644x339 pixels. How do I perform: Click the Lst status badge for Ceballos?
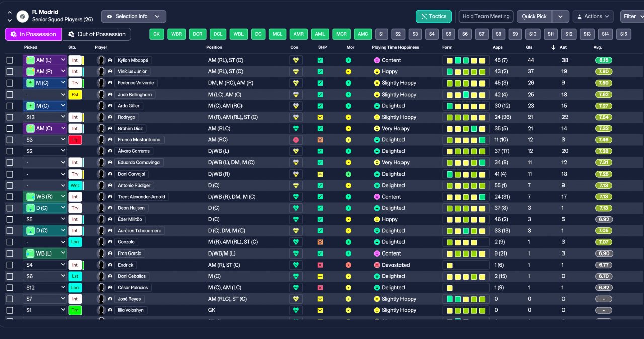(x=75, y=276)
